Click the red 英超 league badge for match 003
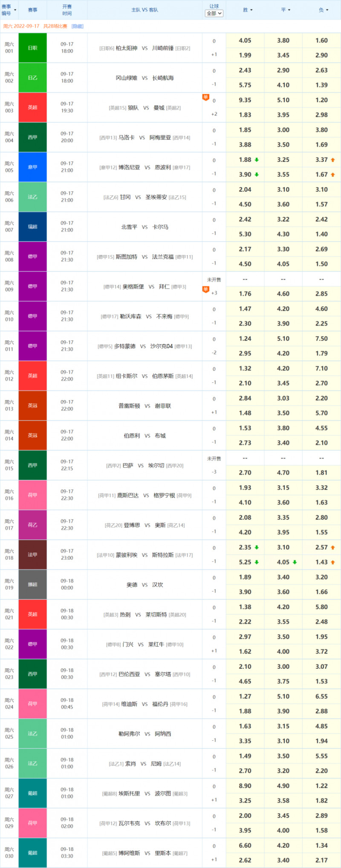341x868 pixels. tap(33, 108)
